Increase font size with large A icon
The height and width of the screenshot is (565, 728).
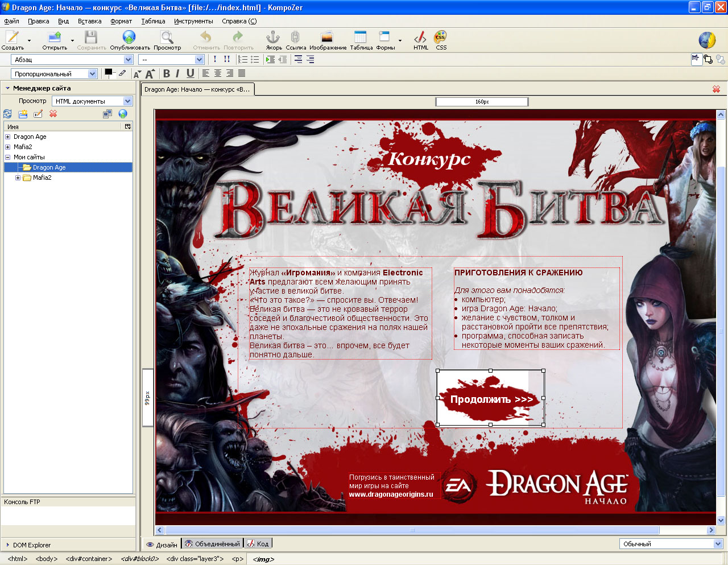pyautogui.click(x=150, y=74)
